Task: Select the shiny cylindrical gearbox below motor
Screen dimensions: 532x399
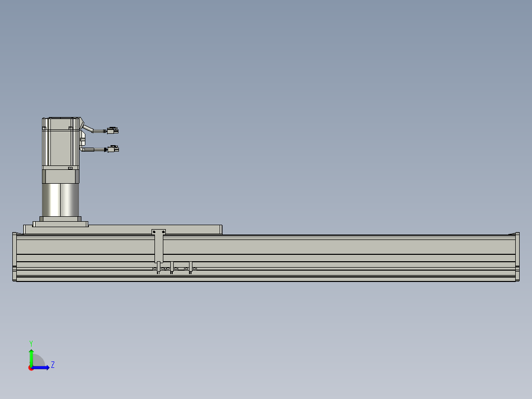Action: coord(61,199)
